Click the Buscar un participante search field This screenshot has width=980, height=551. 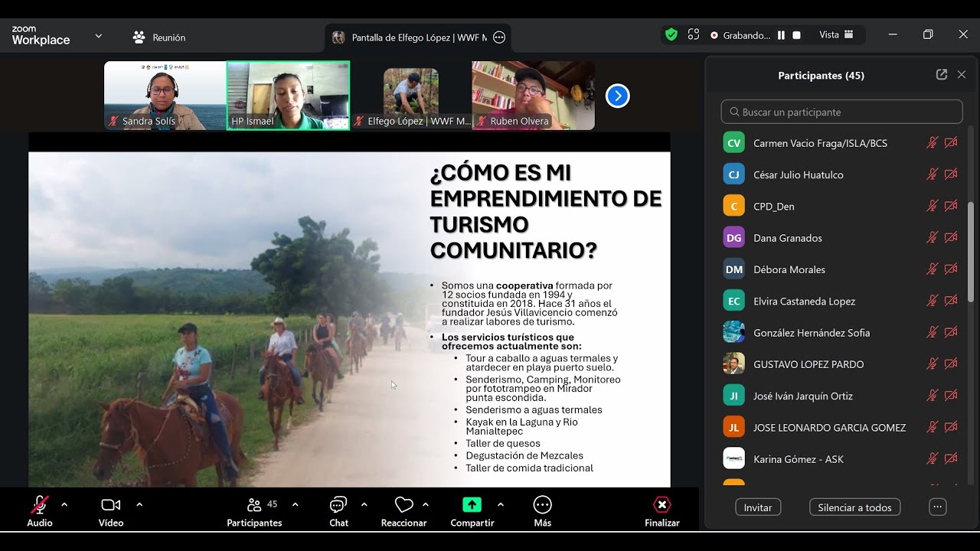point(841,112)
